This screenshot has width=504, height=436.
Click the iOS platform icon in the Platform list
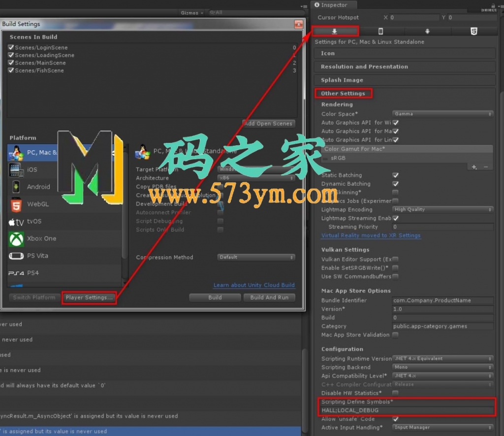coord(16,169)
